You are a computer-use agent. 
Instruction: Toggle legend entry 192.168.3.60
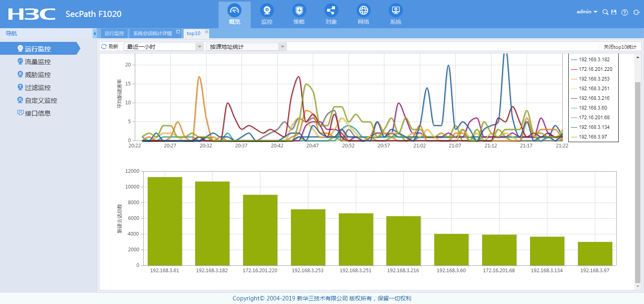(589, 108)
